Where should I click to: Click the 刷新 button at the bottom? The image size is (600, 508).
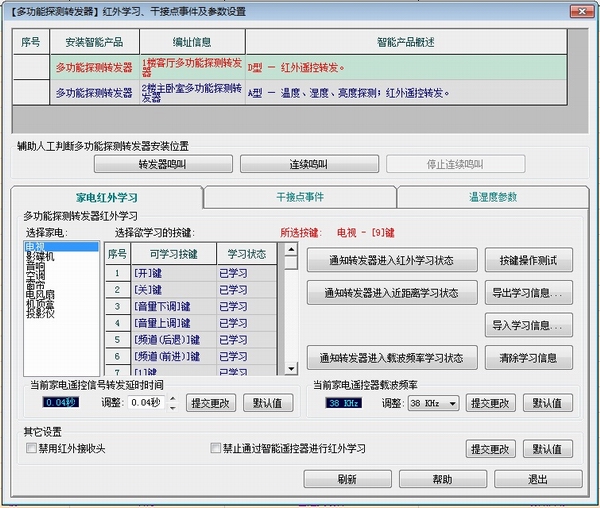click(347, 480)
